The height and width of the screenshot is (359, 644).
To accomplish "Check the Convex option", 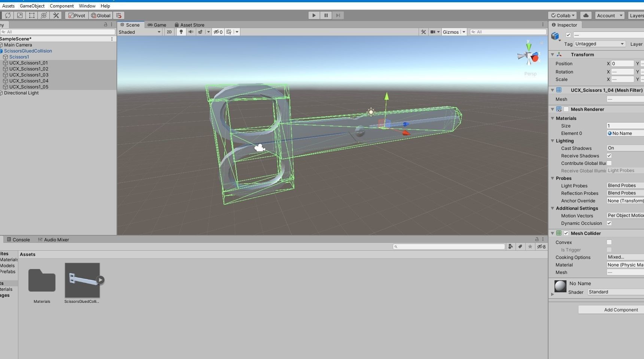I will pos(609,242).
